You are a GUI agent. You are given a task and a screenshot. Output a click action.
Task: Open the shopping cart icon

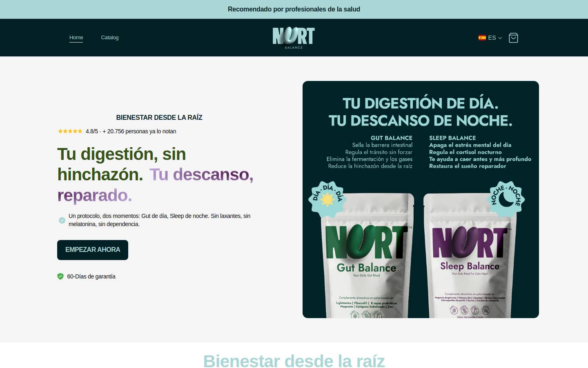pos(513,38)
